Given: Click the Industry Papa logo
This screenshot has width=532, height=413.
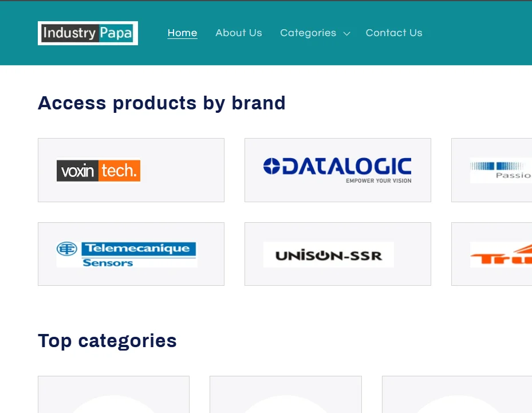Looking at the screenshot, I should (x=88, y=33).
